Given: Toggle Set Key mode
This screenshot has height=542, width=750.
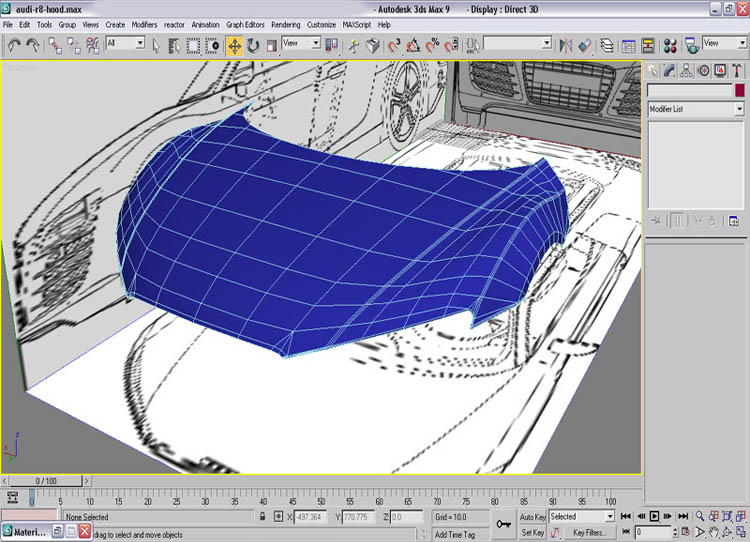Looking at the screenshot, I should coord(532,533).
